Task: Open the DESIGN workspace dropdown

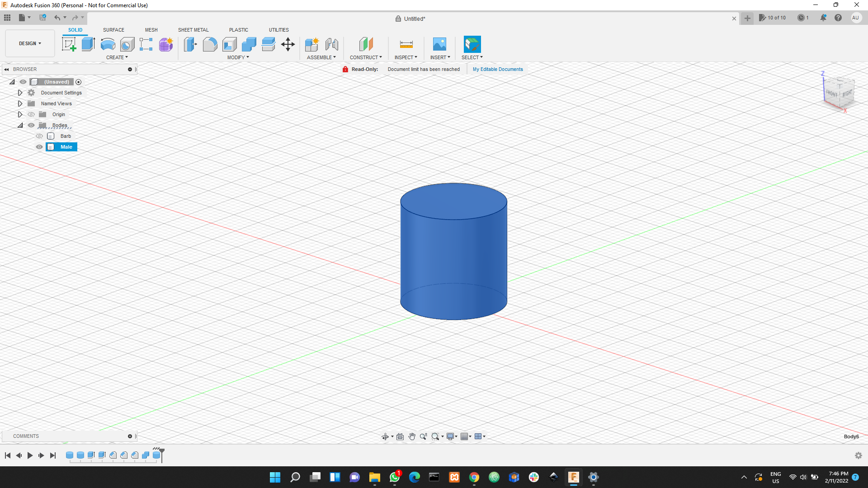Action: (29, 43)
